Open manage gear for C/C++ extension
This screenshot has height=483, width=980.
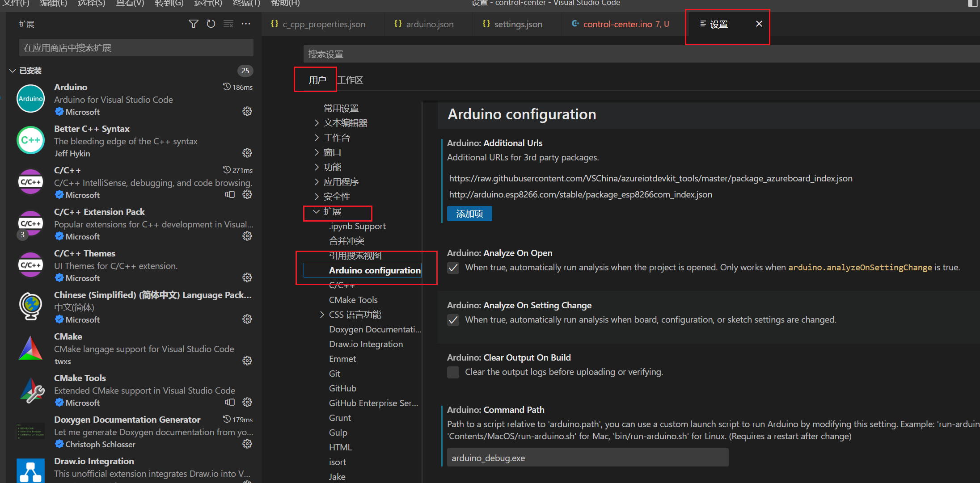(247, 194)
